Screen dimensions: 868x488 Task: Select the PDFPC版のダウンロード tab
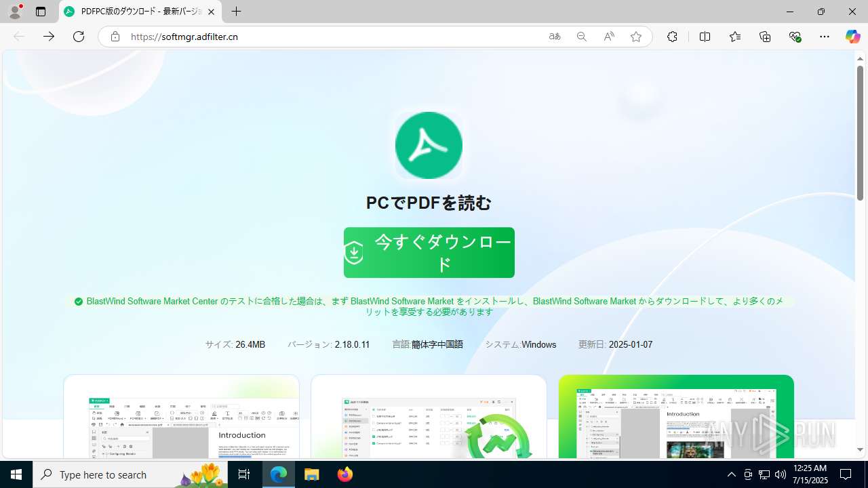140,12
